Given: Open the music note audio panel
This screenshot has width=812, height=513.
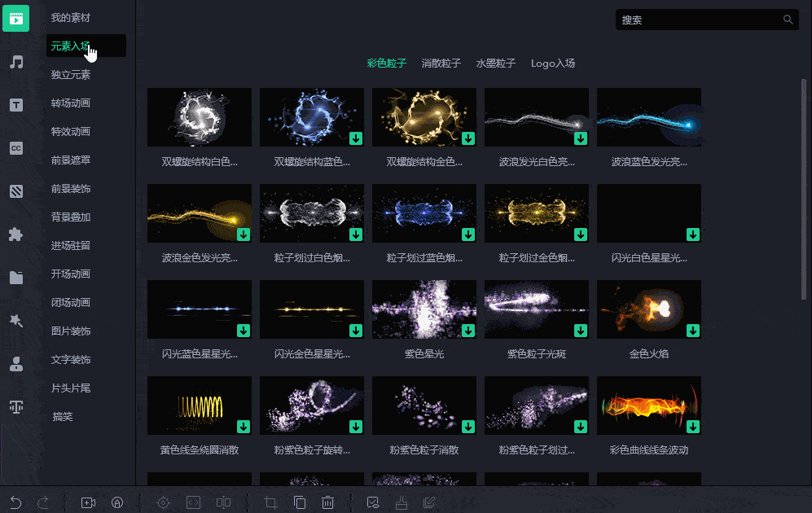Looking at the screenshot, I should click(16, 62).
